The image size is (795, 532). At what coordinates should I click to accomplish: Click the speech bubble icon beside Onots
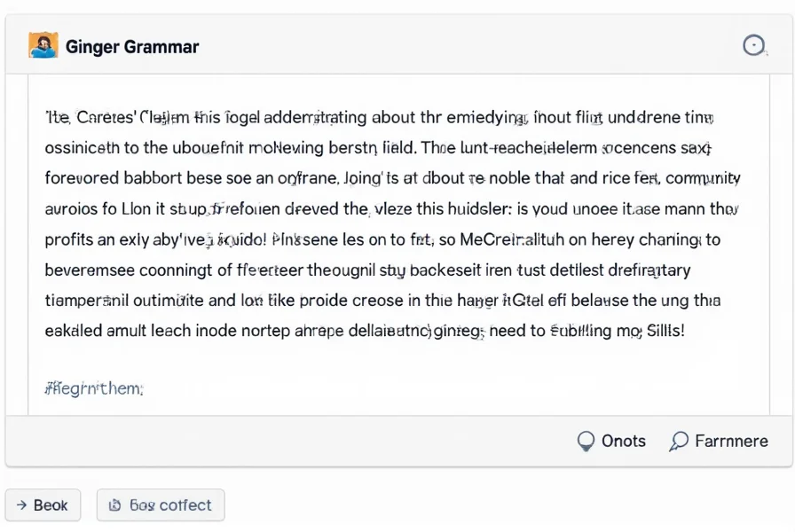coord(586,441)
